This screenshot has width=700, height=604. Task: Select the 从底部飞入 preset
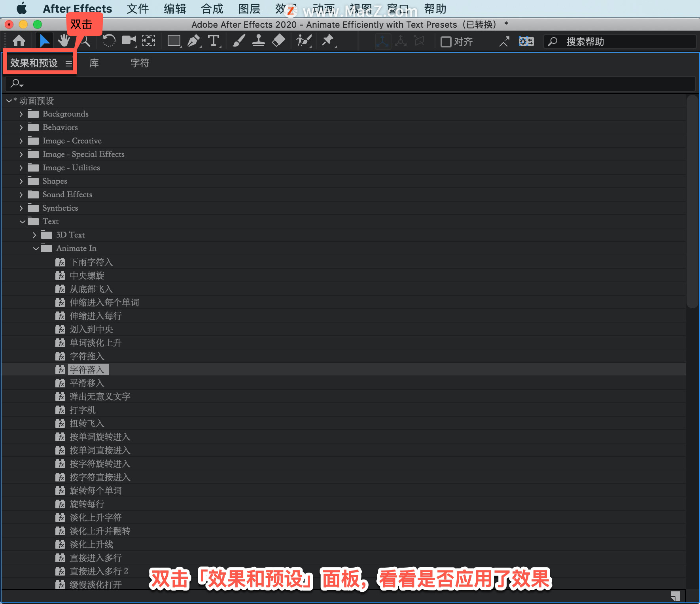pyautogui.click(x=91, y=289)
